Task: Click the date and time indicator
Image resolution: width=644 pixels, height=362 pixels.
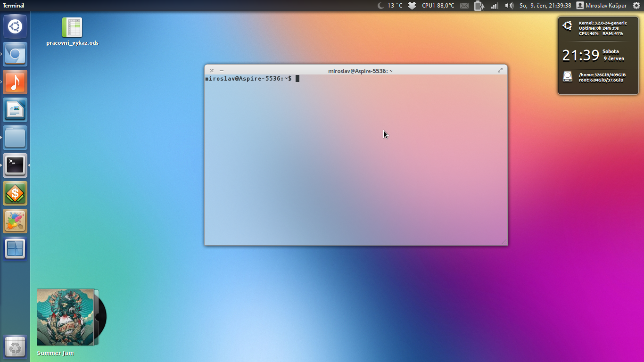Action: coord(545,6)
